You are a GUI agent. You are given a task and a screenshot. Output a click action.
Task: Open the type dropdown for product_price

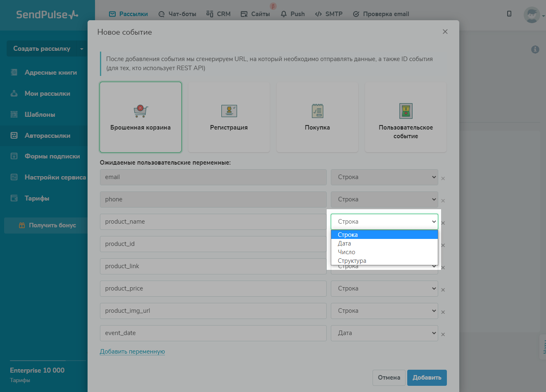click(385, 288)
